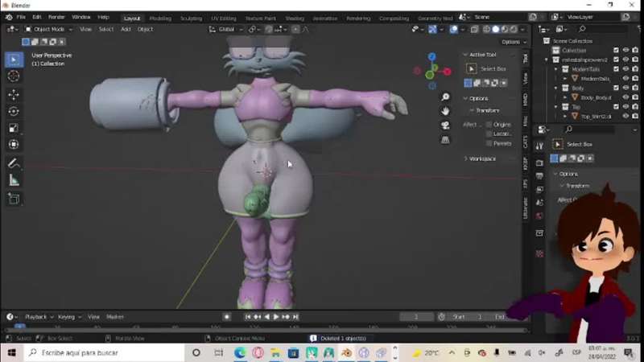Screen dimensions: 644x362
Task: Open the Object Mode dropdown
Action: 48,29
